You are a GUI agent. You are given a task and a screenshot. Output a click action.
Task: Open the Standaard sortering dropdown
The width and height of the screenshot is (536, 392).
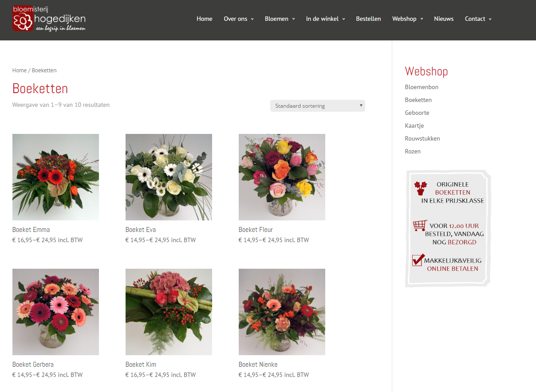point(318,106)
